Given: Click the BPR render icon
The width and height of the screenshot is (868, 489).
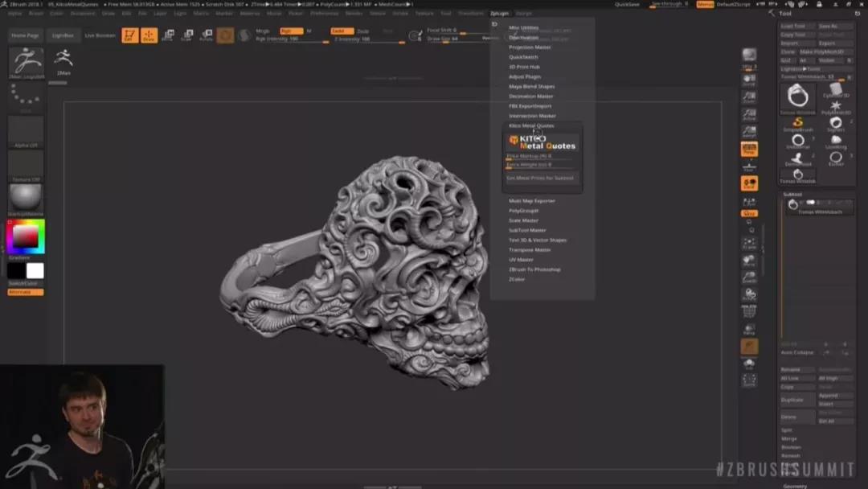Looking at the screenshot, I should coord(749,55).
